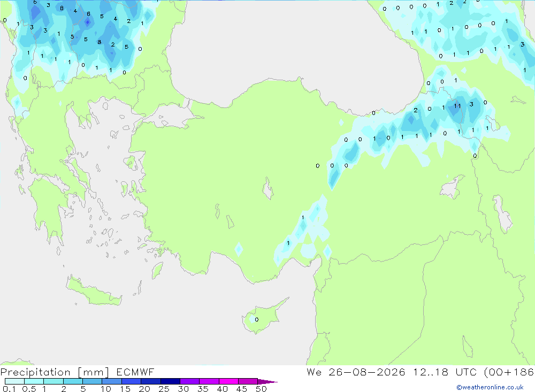Click the purple arrow above 50 mm
535x392 pixels.
click(267, 382)
